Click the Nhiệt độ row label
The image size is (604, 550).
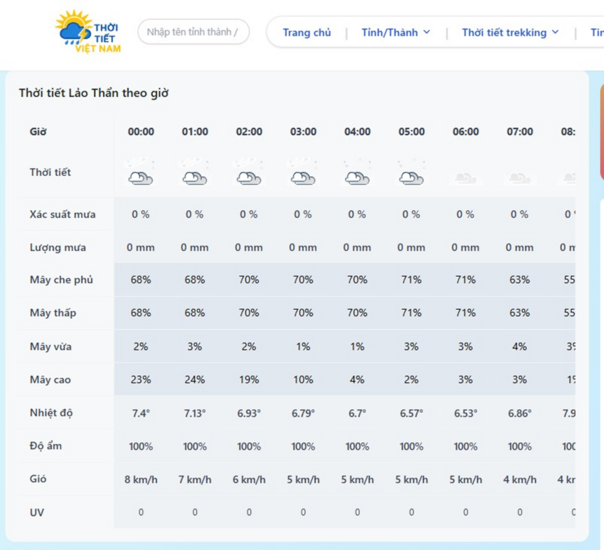coord(51,413)
